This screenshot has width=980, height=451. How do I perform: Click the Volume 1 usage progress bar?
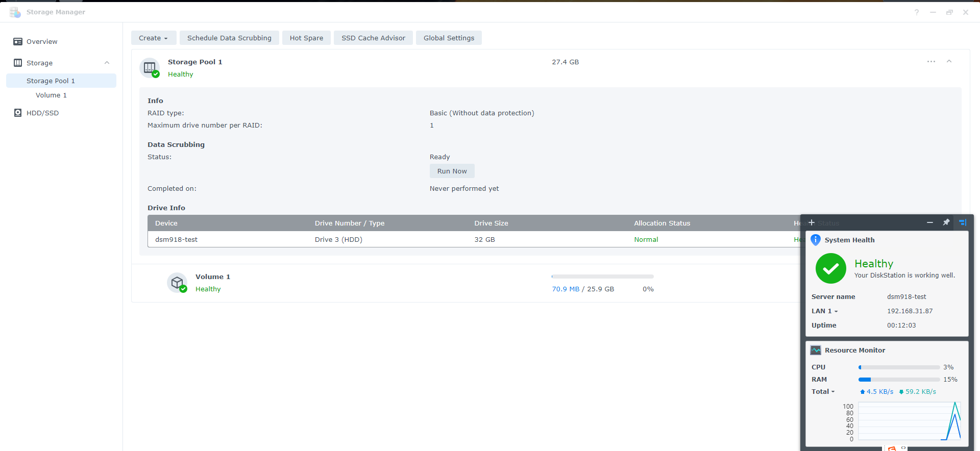point(603,277)
